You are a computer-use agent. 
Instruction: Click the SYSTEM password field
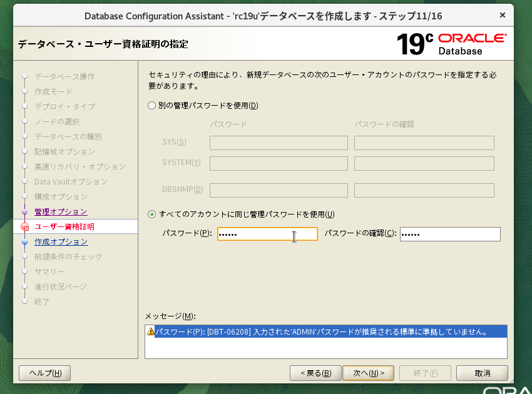point(279,163)
